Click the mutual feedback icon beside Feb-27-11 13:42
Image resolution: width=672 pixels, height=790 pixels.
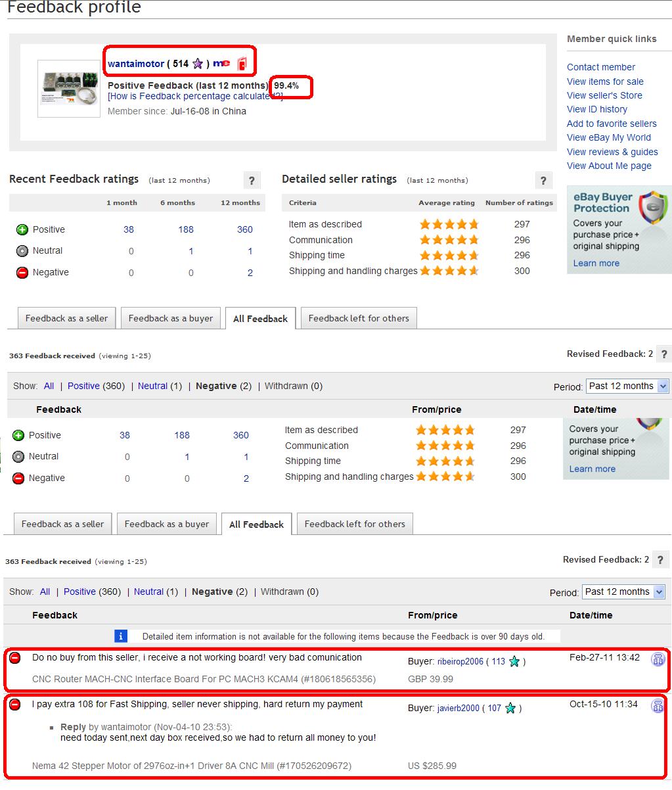click(658, 659)
